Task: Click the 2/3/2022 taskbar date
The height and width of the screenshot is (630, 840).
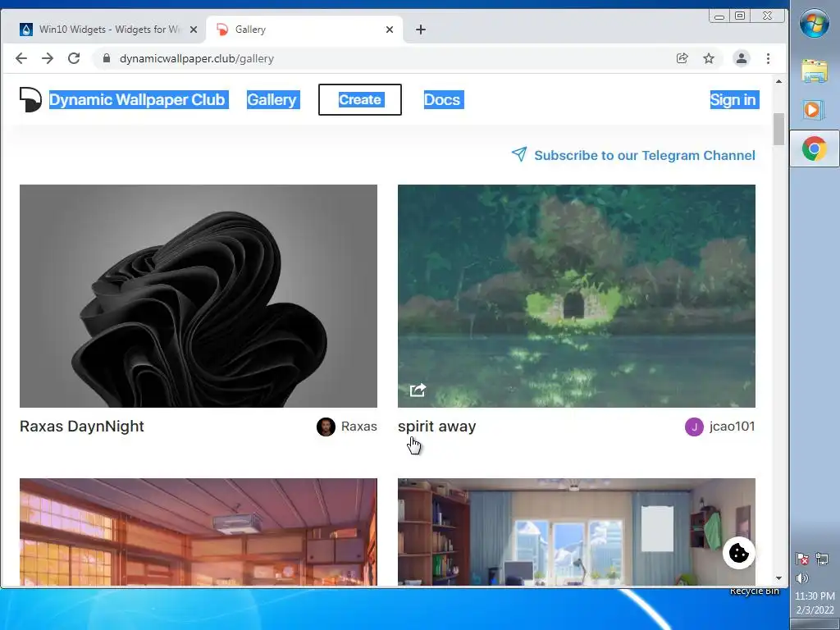Action: (x=815, y=609)
